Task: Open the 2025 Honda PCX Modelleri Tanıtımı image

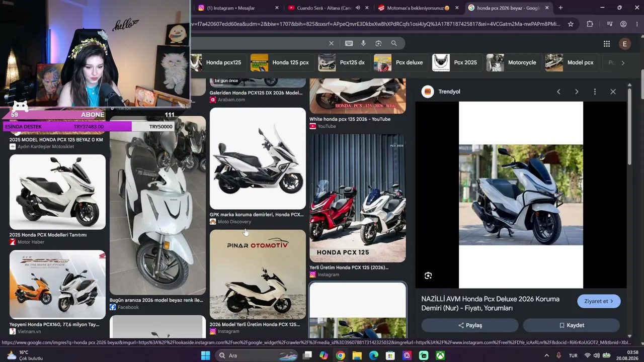Action: point(57,192)
